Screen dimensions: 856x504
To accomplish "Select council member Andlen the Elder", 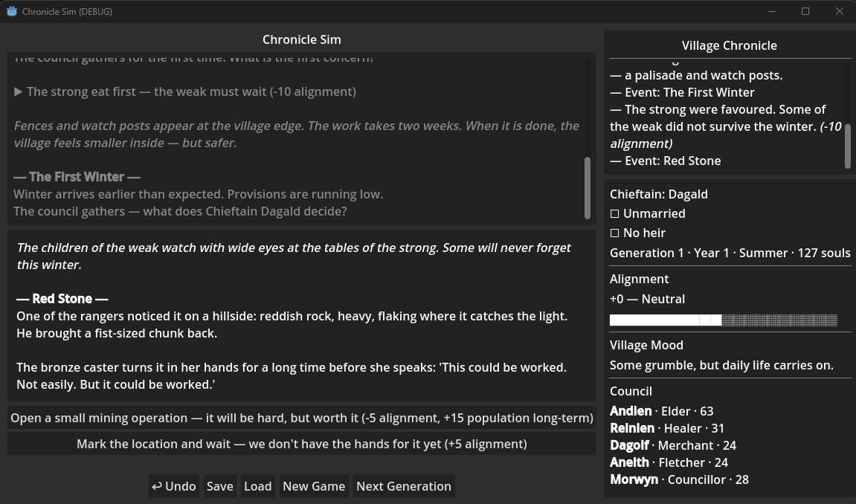I will (x=662, y=411).
